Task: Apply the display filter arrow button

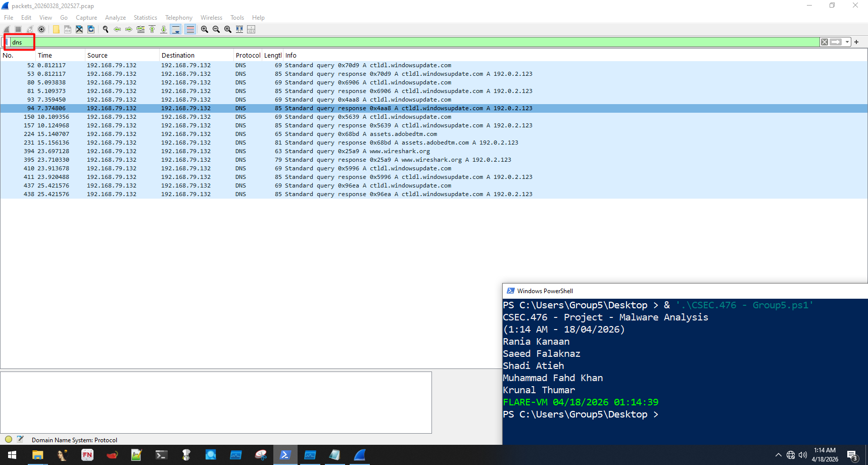Action: click(x=836, y=42)
